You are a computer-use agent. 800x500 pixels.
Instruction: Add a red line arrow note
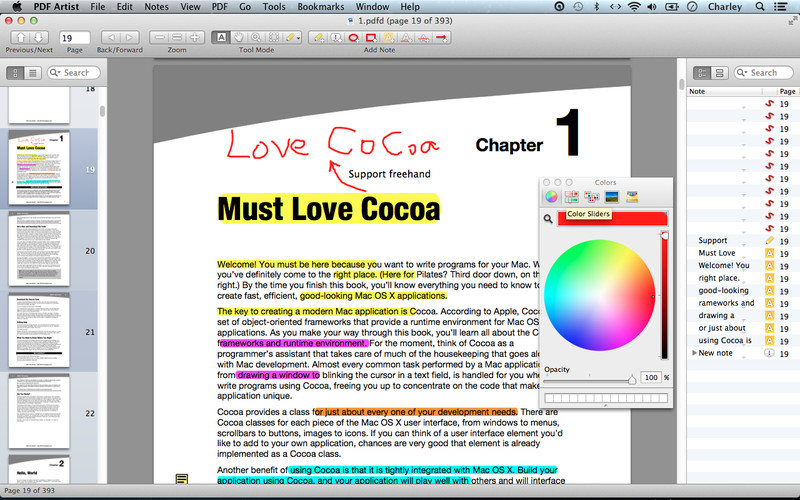click(441, 37)
